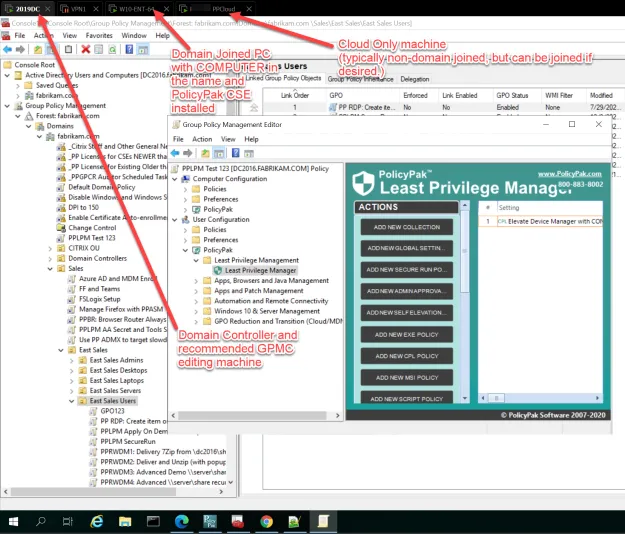Open the Action menu in Policy Editor
Viewport: 625px width, 534px height.
[x=202, y=139]
